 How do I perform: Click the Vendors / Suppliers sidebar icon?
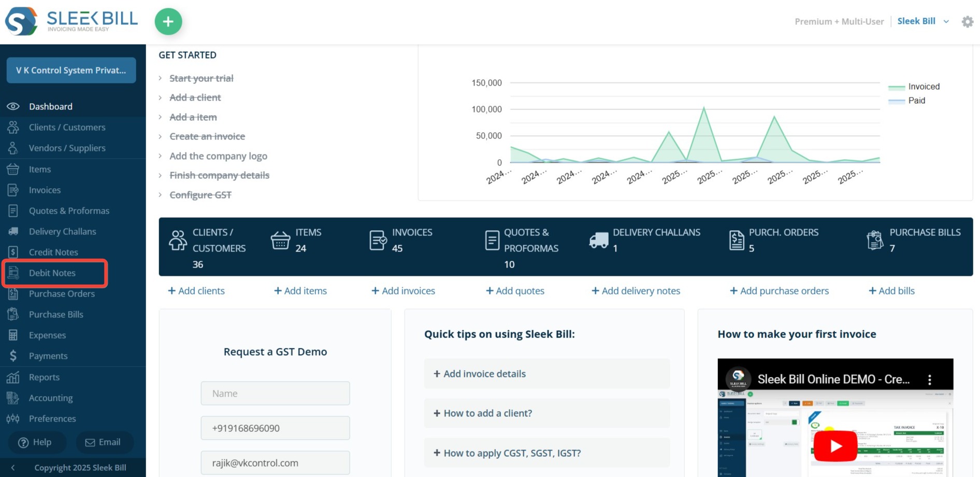click(x=13, y=148)
